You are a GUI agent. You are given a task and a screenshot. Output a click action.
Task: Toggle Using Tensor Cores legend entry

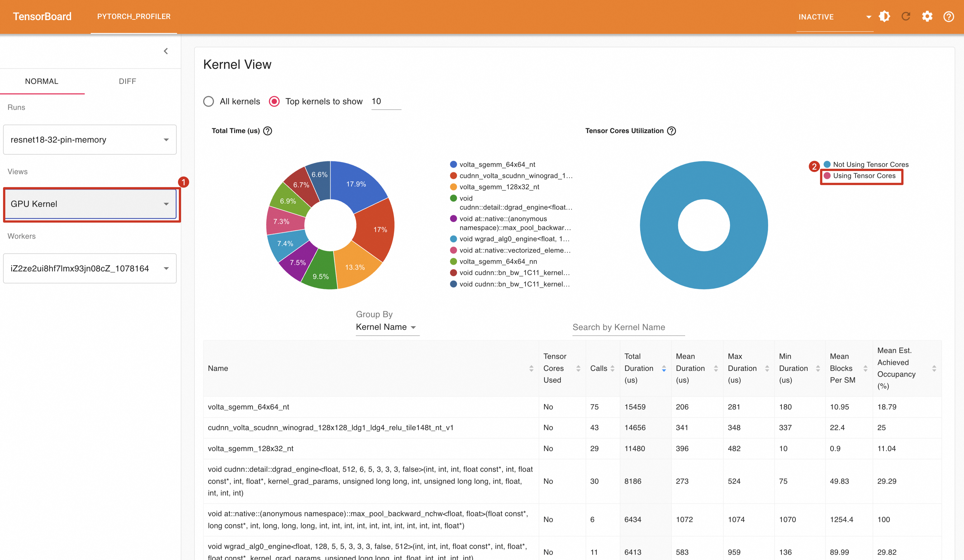[859, 175]
